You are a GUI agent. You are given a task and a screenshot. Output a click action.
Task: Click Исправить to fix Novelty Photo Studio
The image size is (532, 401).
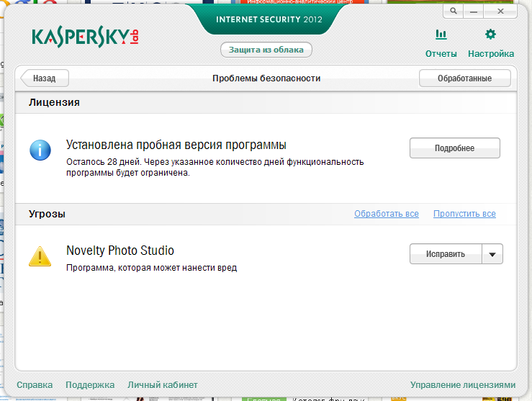(x=446, y=254)
